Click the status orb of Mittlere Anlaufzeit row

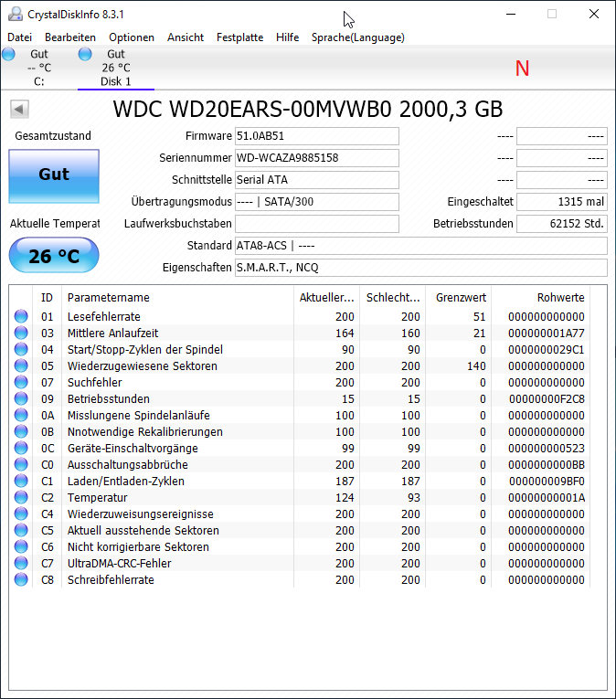coord(21,333)
